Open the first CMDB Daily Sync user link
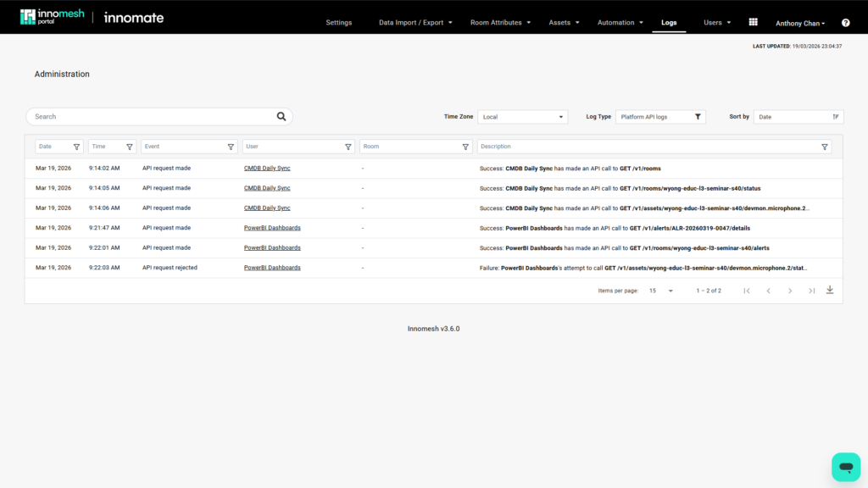The width and height of the screenshot is (868, 488). [x=267, y=168]
